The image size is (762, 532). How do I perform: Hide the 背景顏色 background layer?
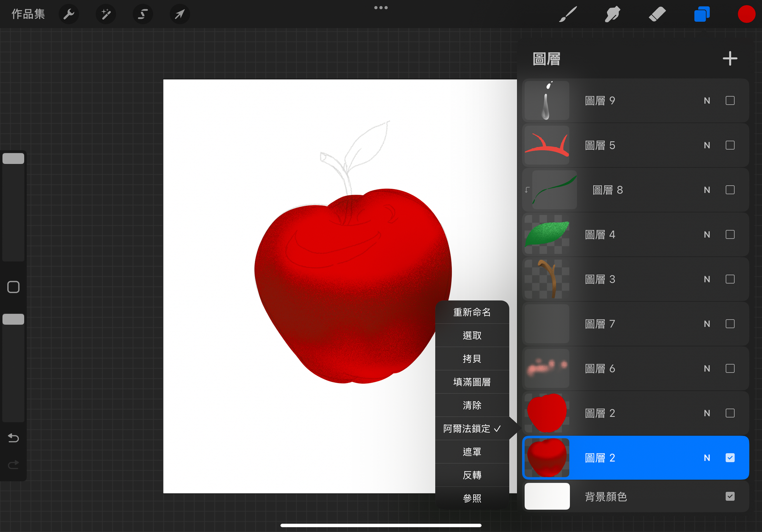click(730, 496)
